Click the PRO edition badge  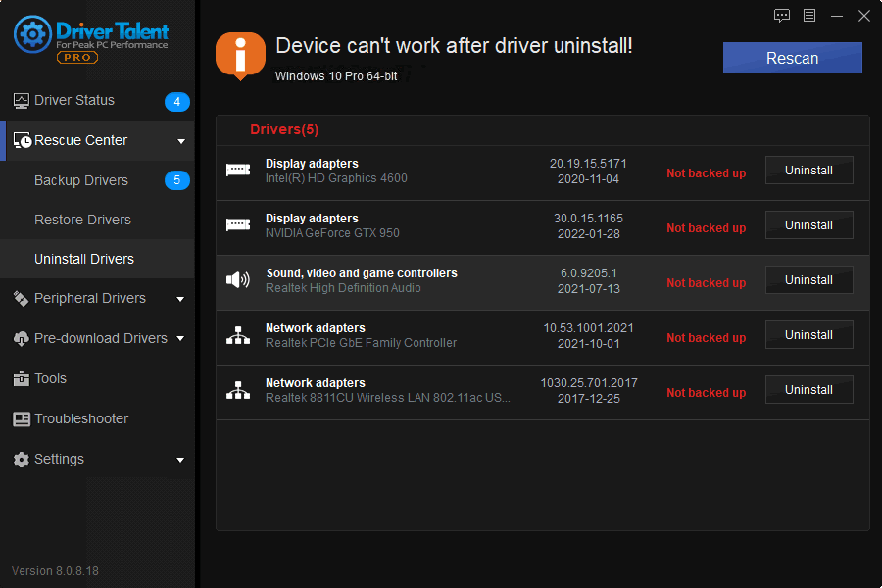tap(77, 58)
